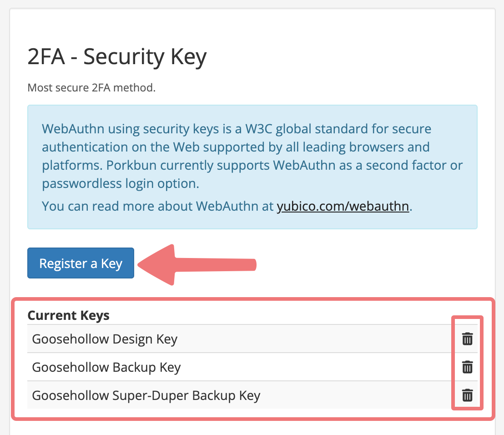Click the Most secure 2FA method text

tap(91, 87)
